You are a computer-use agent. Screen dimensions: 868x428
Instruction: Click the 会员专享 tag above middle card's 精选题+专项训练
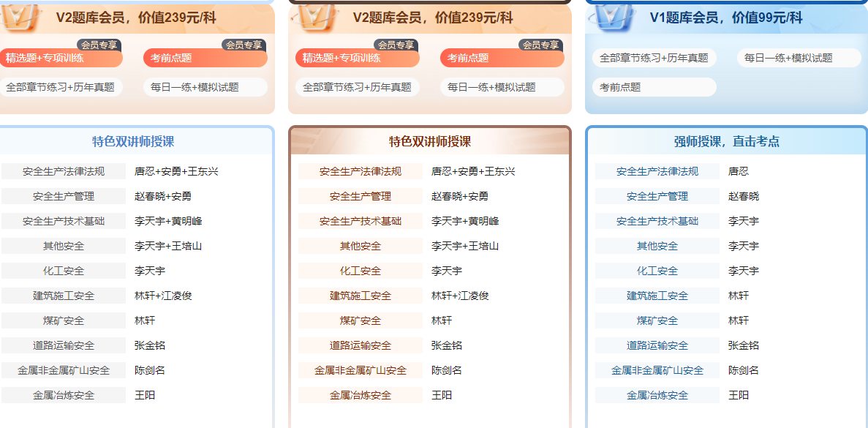click(x=396, y=45)
